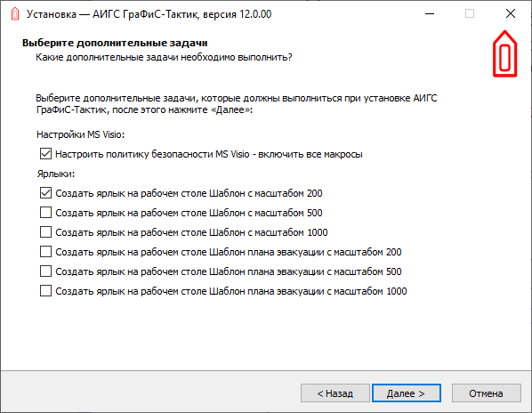Check Шаблон плана эвакуации с масштабом 200

coord(45,252)
